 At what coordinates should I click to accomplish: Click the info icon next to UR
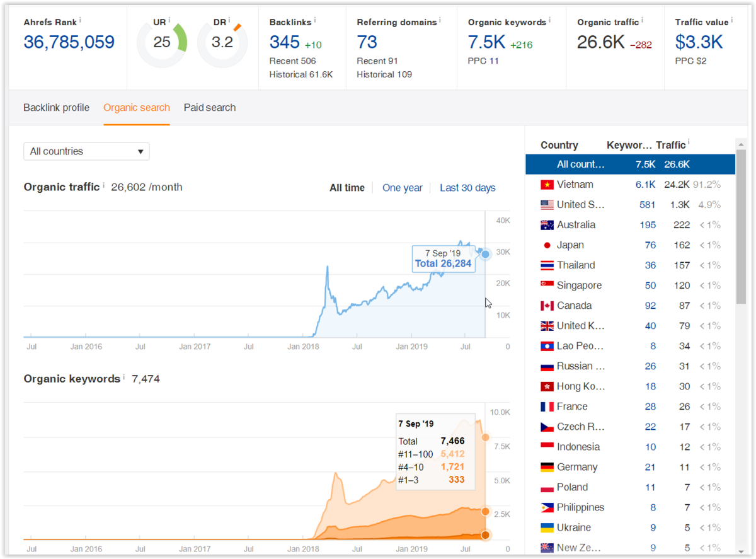[169, 20]
